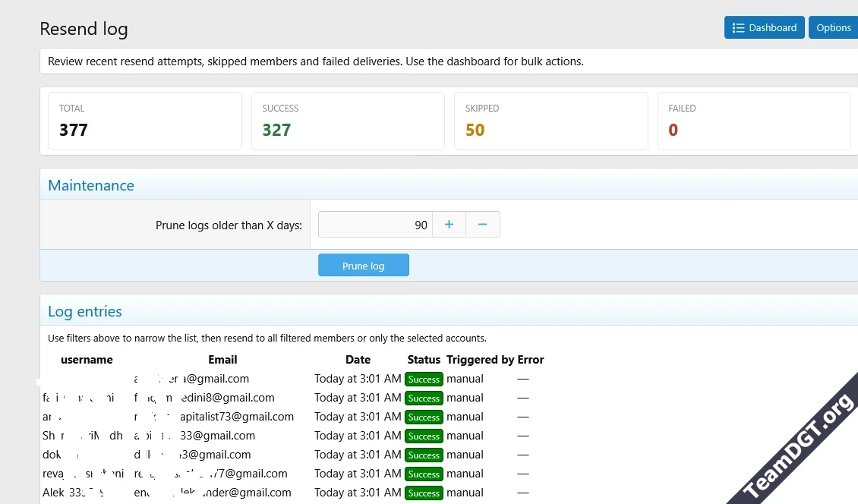Click Success badge in first log row
The height and width of the screenshot is (504, 858).
(424, 380)
